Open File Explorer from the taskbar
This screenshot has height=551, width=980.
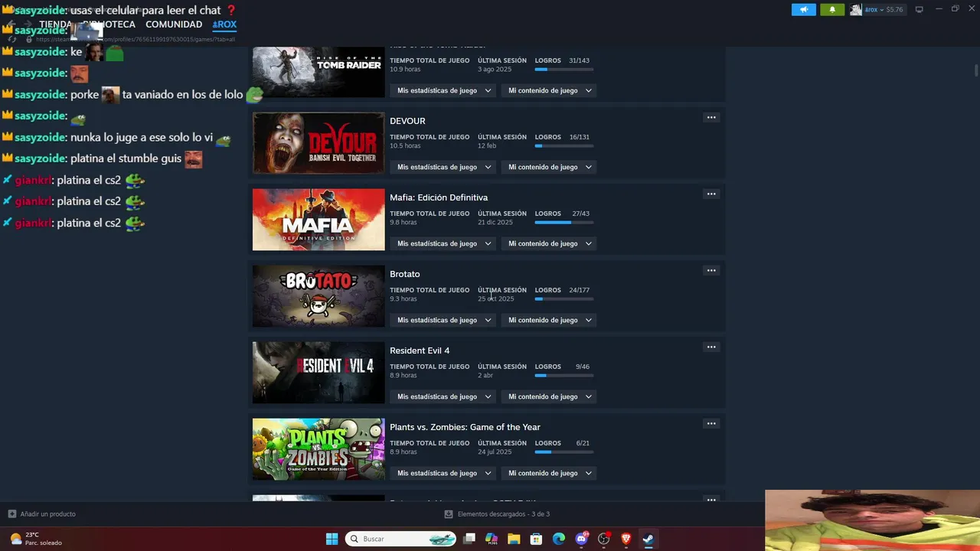(x=514, y=539)
